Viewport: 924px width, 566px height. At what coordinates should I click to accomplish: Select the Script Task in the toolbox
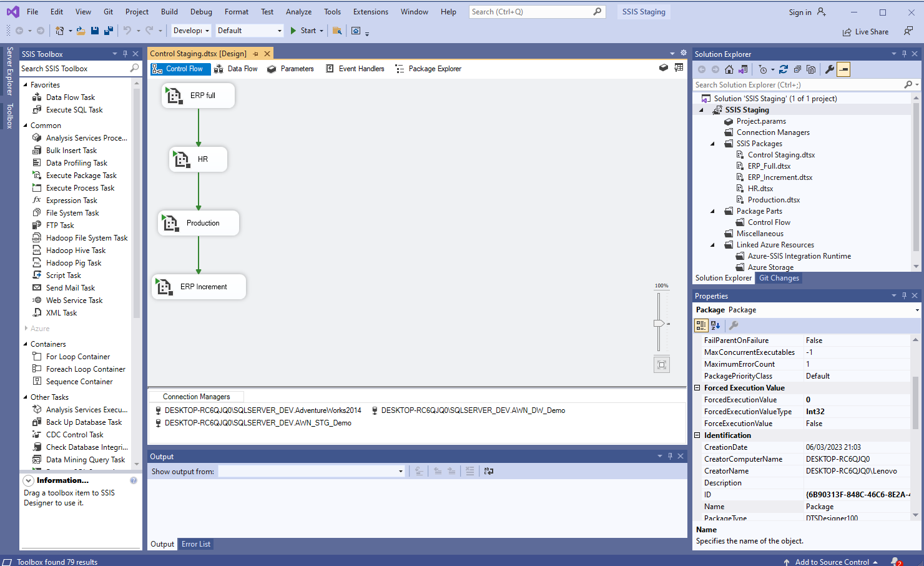62,275
